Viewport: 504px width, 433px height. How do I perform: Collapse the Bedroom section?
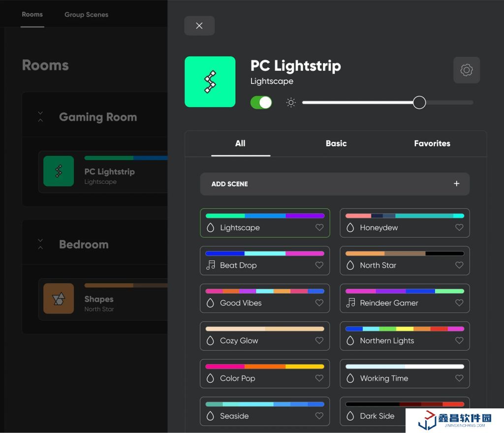coord(40,244)
